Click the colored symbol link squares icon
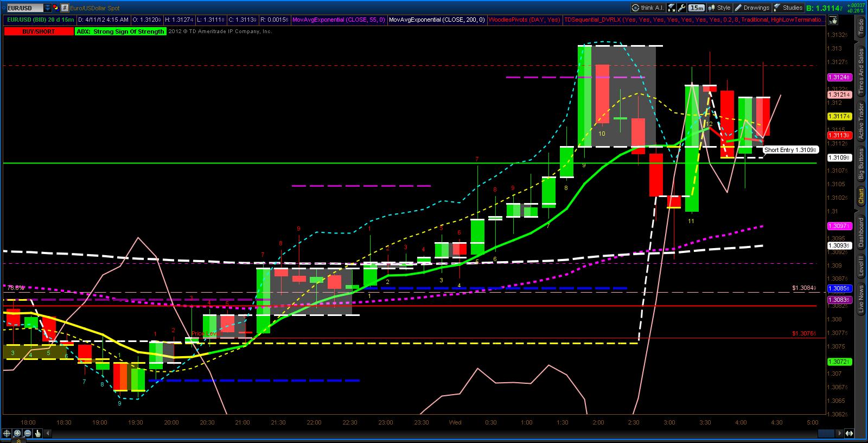 pos(56,8)
